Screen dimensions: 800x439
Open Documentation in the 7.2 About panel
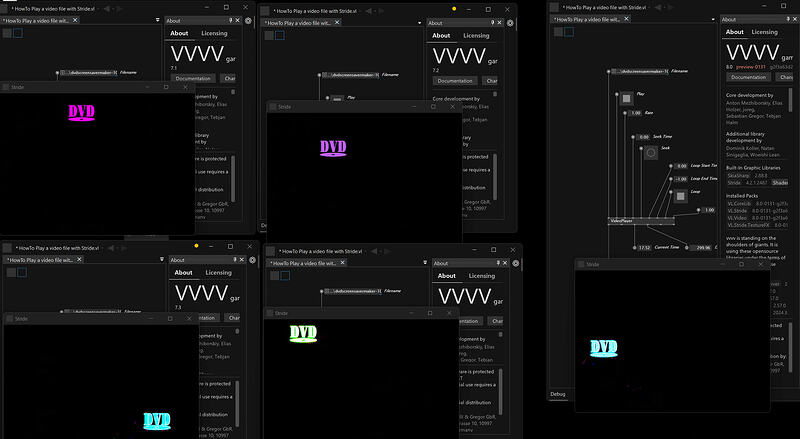coord(455,81)
